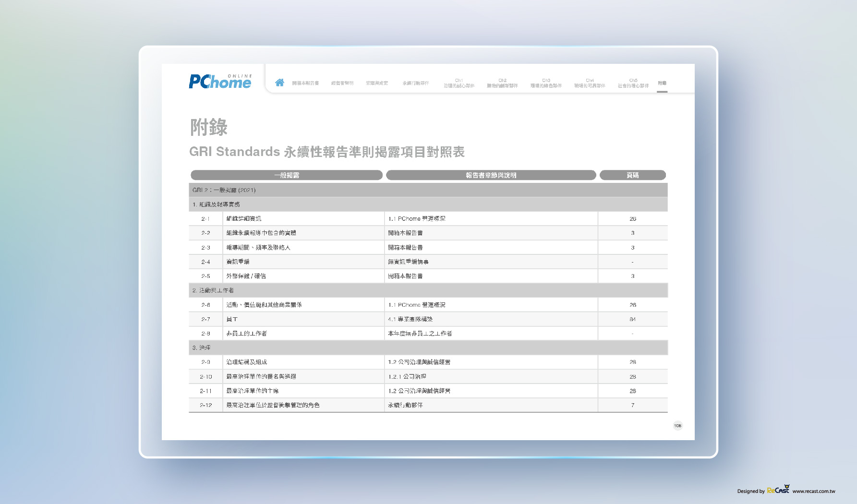
Task: Open the 經營者聲明 navigation tab
Action: [x=342, y=83]
